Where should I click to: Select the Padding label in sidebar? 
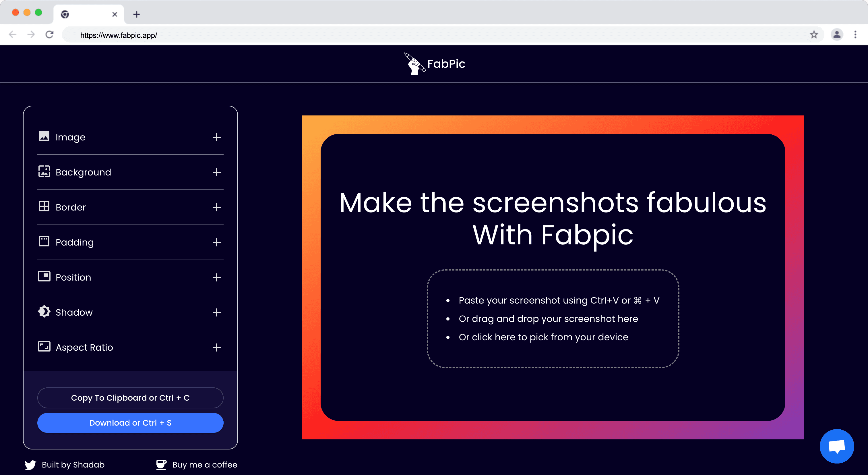75,242
